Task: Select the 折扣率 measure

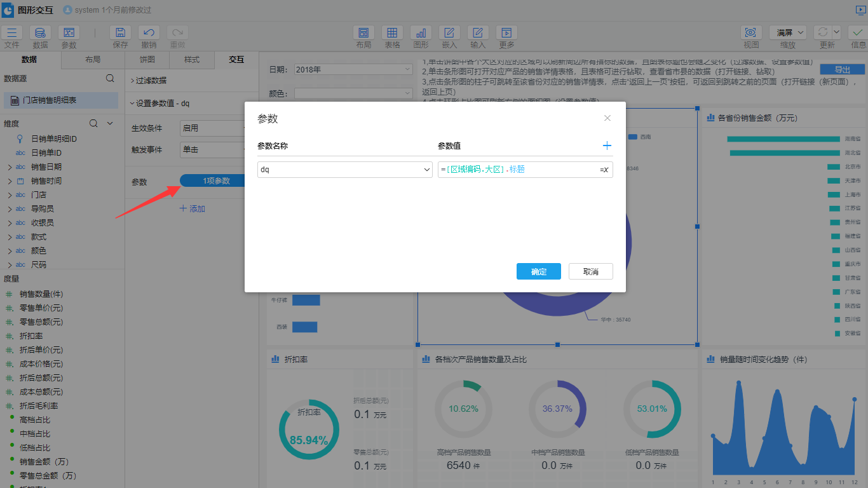Action: click(31, 336)
